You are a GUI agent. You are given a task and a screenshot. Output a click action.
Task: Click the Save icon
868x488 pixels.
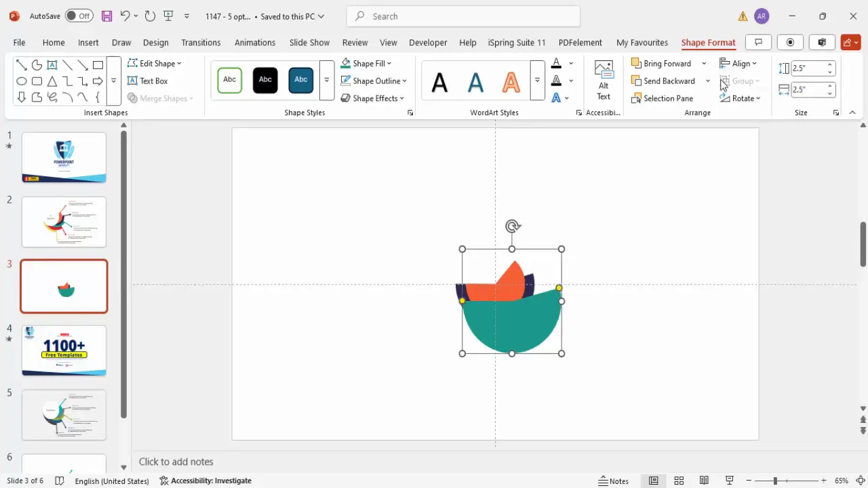coord(106,16)
